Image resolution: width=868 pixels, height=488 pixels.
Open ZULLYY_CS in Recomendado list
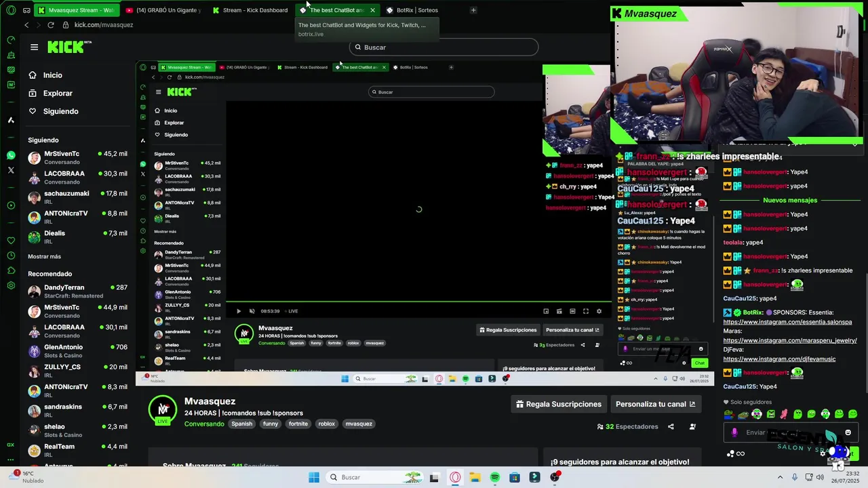(x=77, y=371)
